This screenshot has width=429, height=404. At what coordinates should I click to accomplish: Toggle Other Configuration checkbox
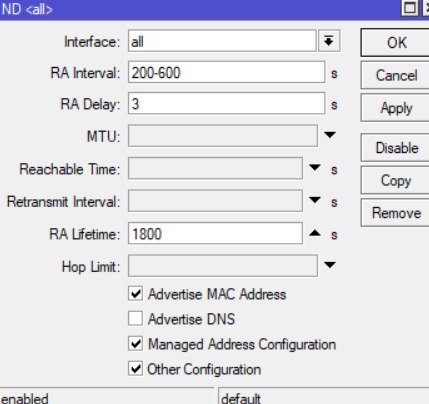click(x=136, y=368)
